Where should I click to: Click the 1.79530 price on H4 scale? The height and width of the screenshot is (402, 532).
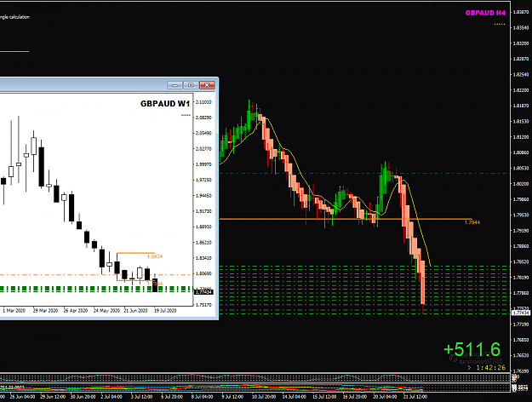(x=521, y=215)
